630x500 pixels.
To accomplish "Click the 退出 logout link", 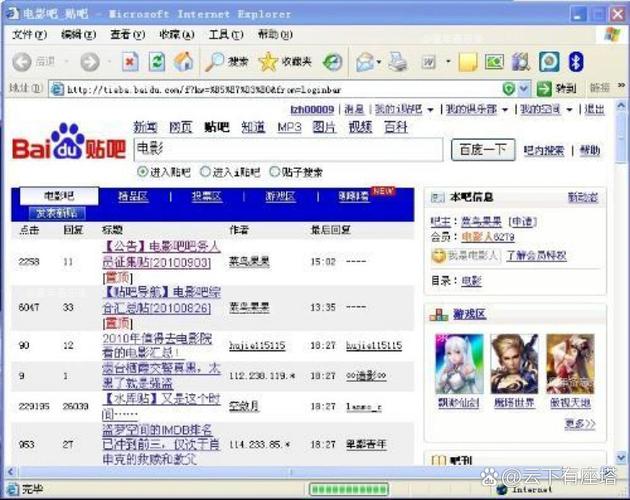I will tap(594, 110).
